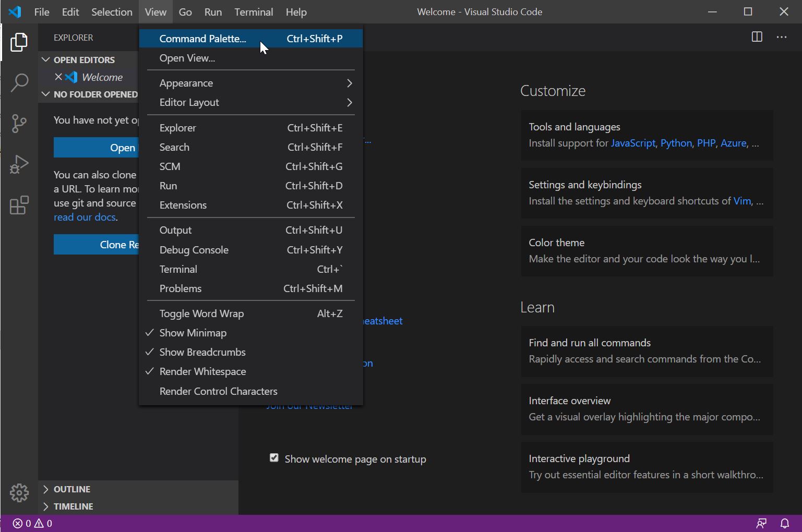Click the errors count icon in status bar
The height and width of the screenshot is (532, 802).
point(18,523)
